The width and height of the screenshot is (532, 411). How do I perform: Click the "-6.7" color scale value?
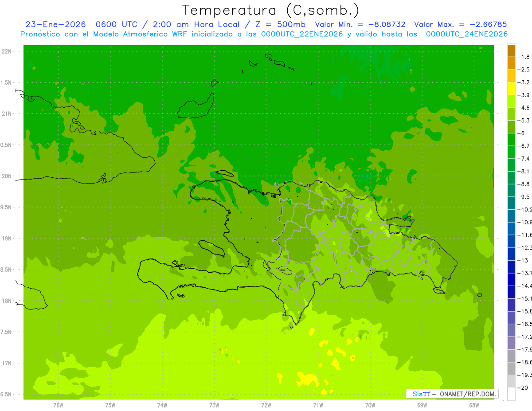[x=524, y=146]
